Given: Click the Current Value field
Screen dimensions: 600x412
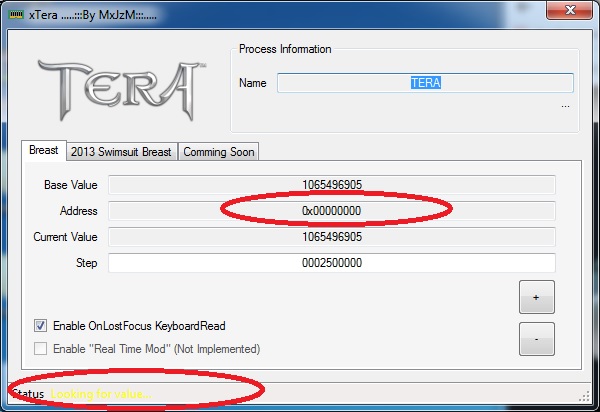Looking at the screenshot, I should [331, 237].
